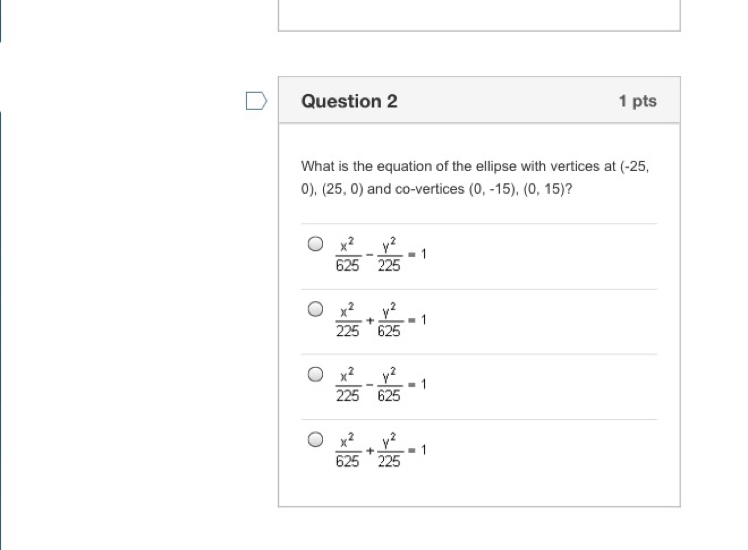Click the third answer's equation text
Viewport: 748px width, 550px height.
(x=381, y=385)
